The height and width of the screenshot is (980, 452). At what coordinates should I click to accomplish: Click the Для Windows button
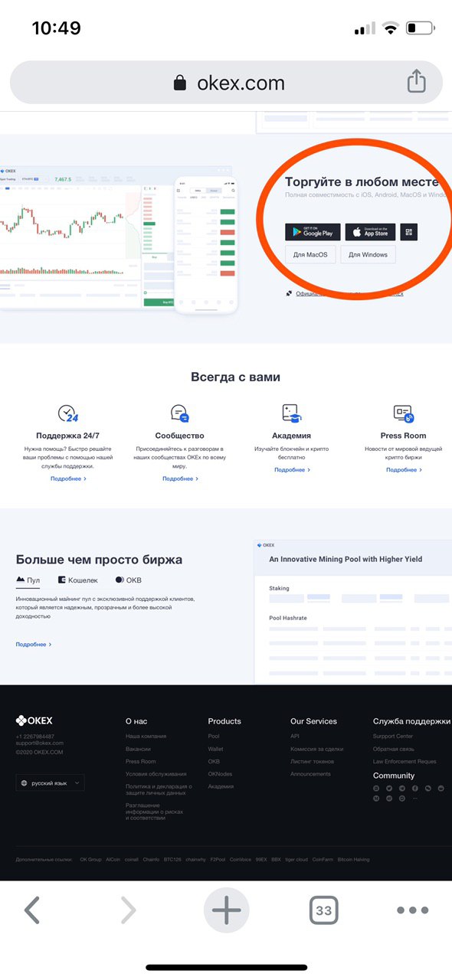tap(368, 255)
